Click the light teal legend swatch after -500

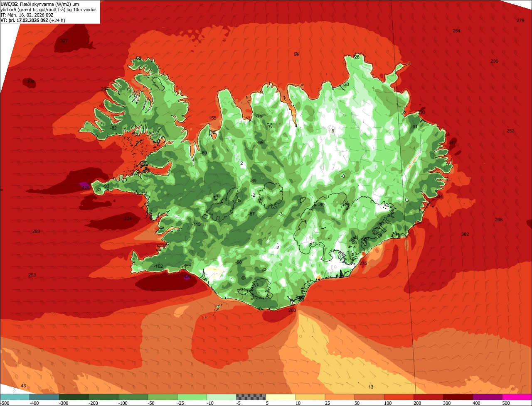coord(15,396)
